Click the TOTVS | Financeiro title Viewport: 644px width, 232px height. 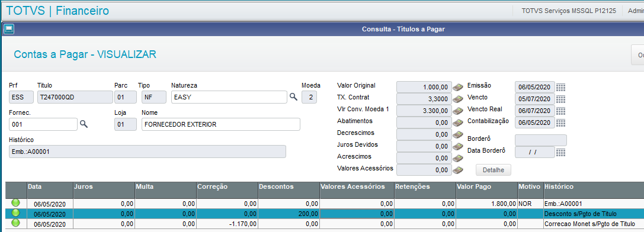pyautogui.click(x=57, y=11)
